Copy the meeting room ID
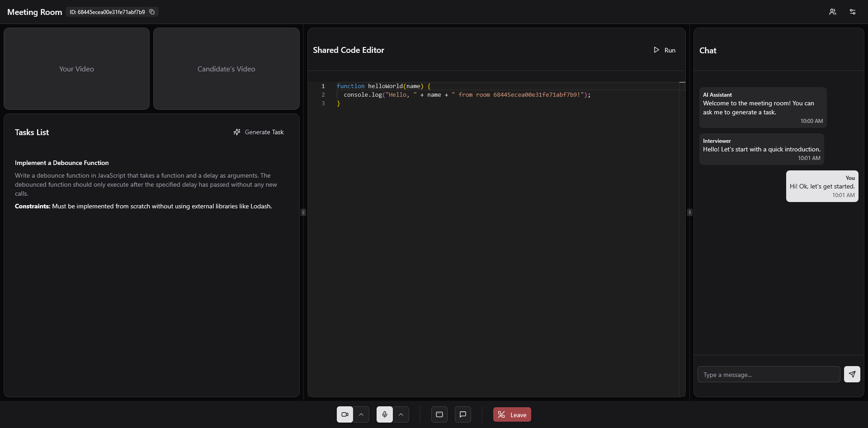868x428 pixels. pyautogui.click(x=152, y=12)
